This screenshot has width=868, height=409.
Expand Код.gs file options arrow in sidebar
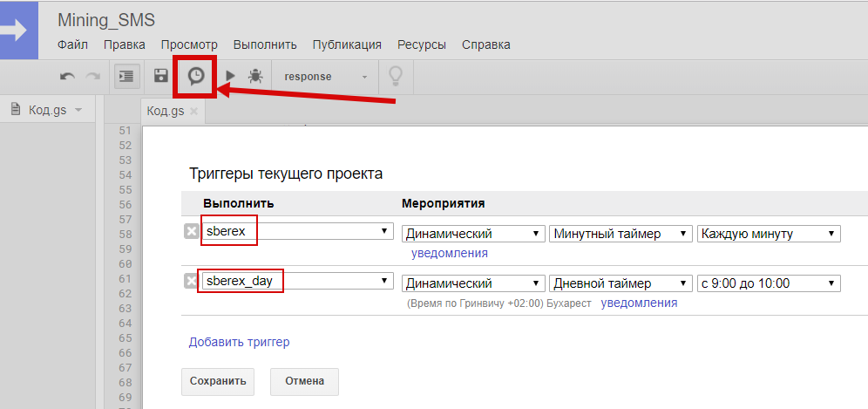[x=78, y=110]
